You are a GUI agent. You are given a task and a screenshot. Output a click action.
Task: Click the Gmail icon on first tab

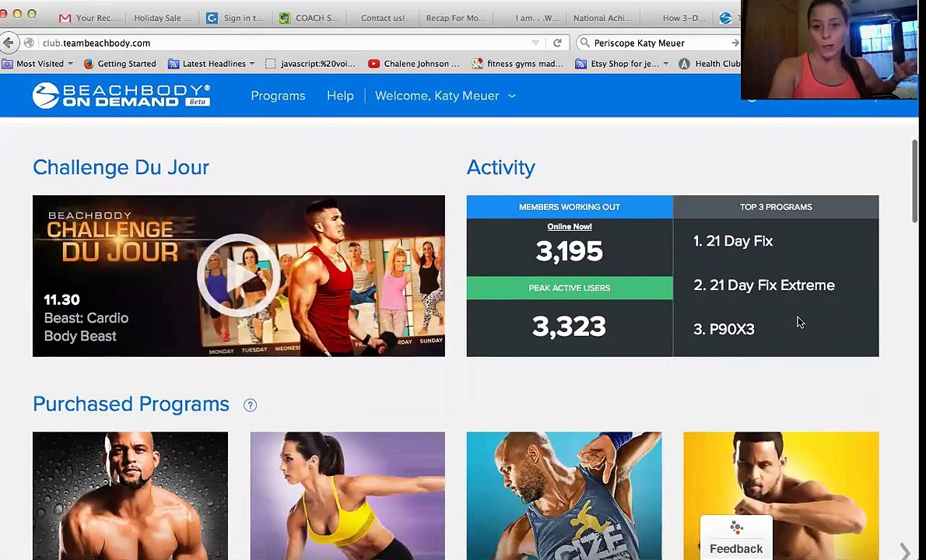65,19
